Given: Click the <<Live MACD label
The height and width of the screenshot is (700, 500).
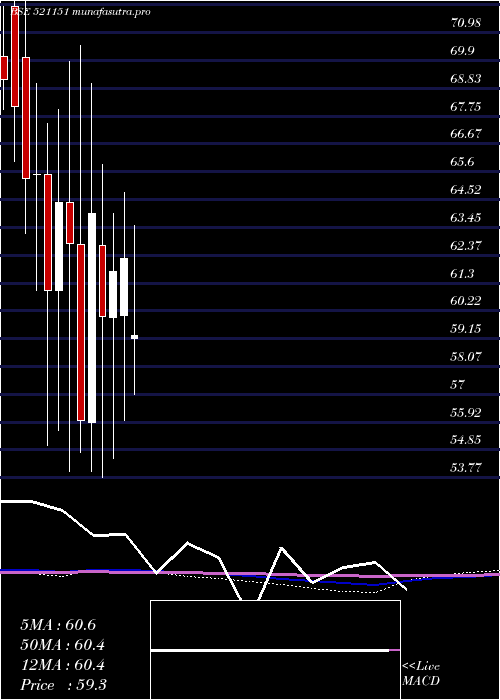Looking at the screenshot, I should pos(421,674).
